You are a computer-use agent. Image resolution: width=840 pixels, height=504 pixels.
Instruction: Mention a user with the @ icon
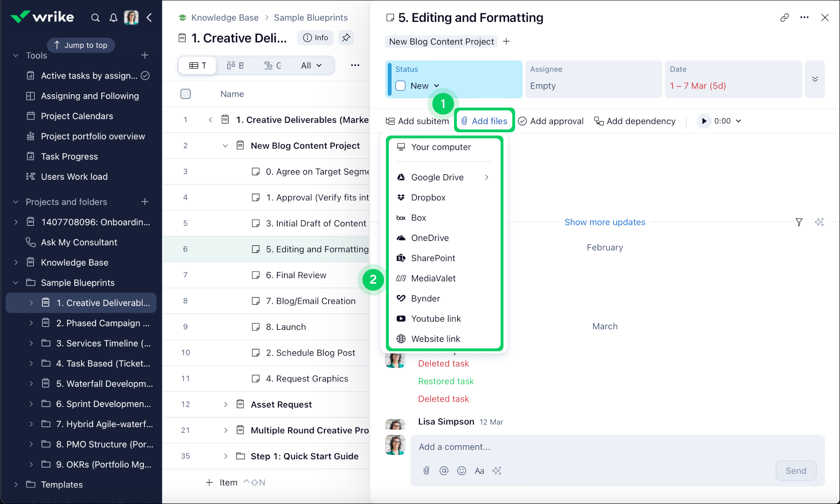click(x=444, y=470)
